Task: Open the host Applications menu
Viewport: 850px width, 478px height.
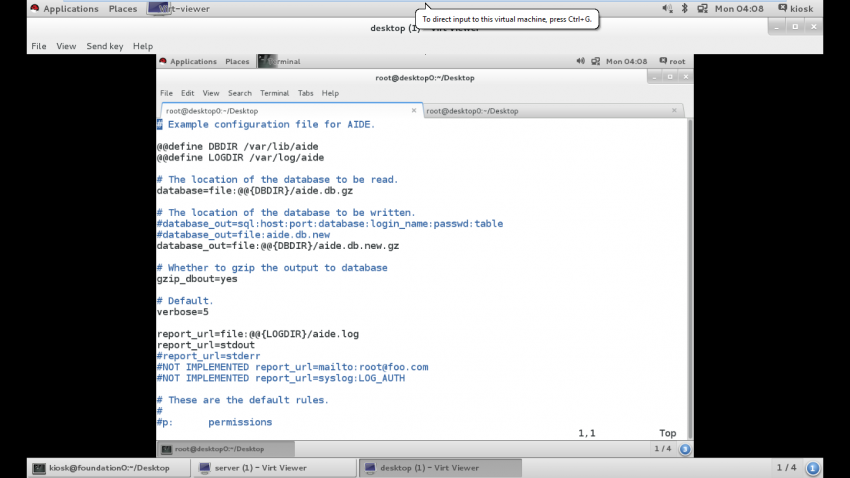Action: pyautogui.click(x=63, y=9)
